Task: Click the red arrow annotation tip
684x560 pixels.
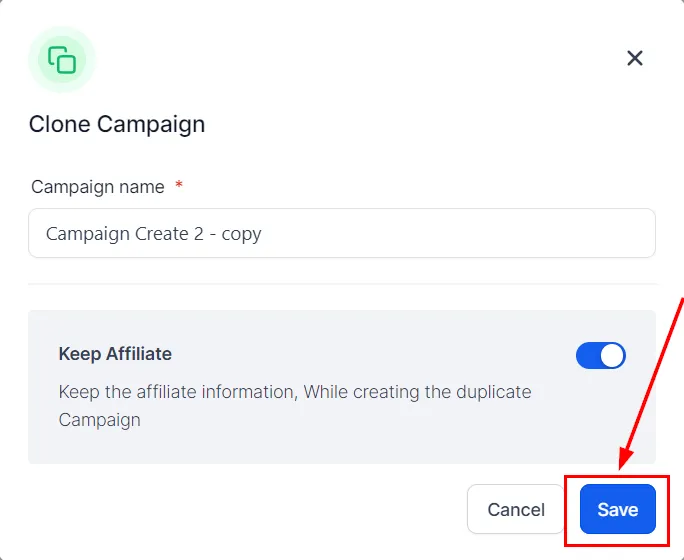Action: click(622, 467)
